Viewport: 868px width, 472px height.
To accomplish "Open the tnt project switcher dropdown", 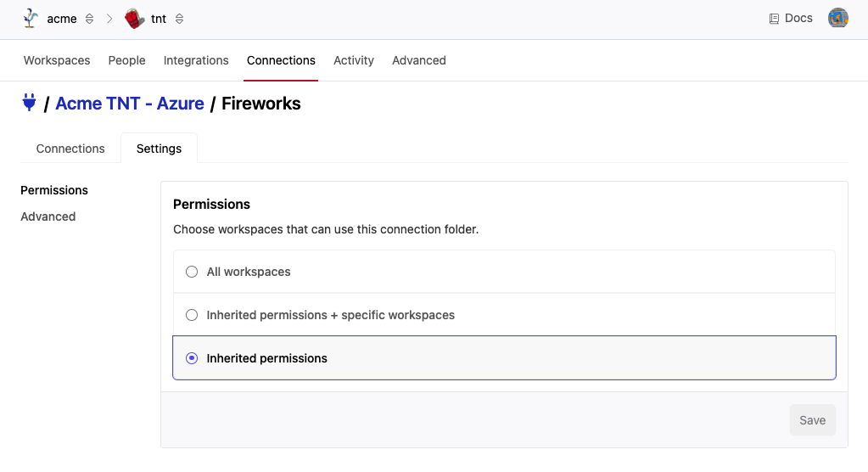I will (x=179, y=19).
